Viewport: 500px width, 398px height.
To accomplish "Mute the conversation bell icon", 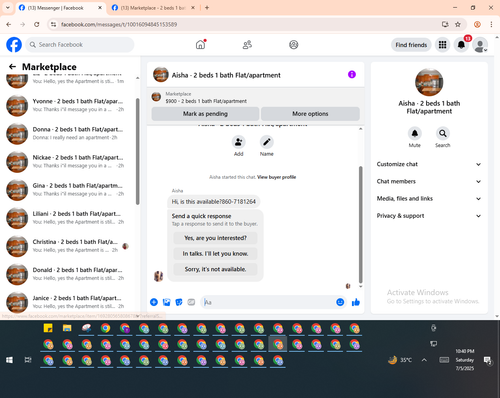I will point(414,134).
